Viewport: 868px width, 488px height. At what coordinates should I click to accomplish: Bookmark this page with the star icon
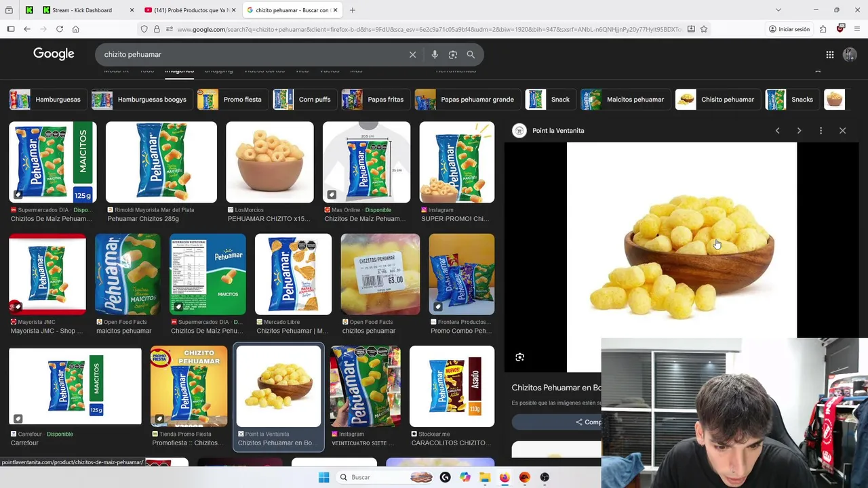click(x=704, y=29)
